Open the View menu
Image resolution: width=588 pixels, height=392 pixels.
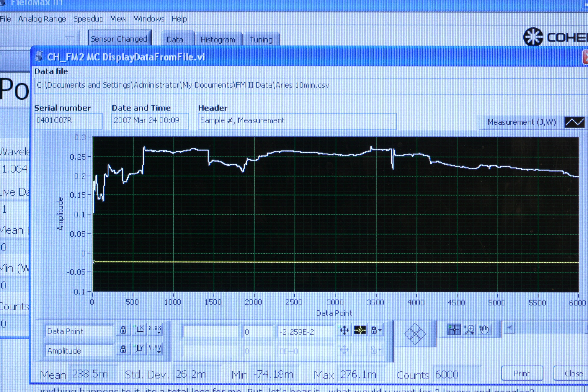coord(119,19)
